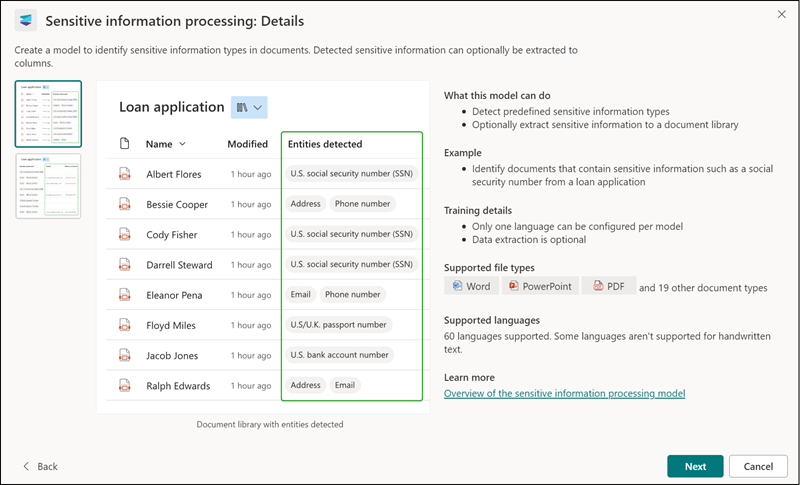This screenshot has width=800, height=485.
Task: Click the U.S. bank account number tag
Action: [339, 354]
